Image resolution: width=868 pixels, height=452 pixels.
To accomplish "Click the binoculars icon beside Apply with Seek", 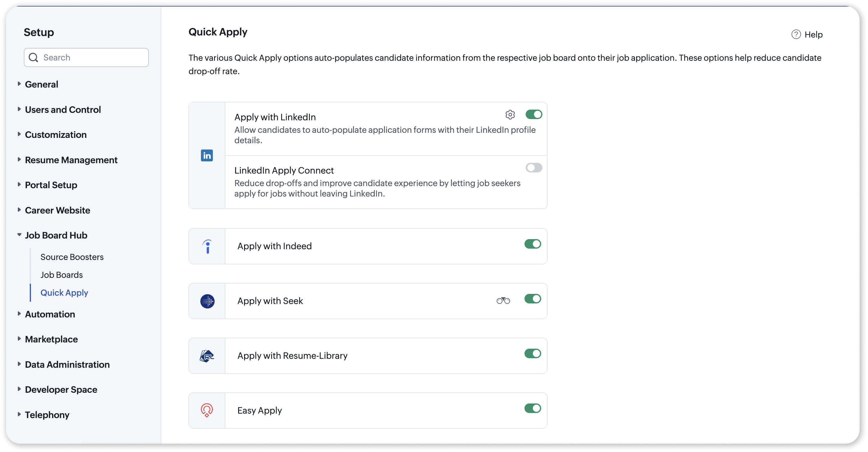I will tap(503, 300).
